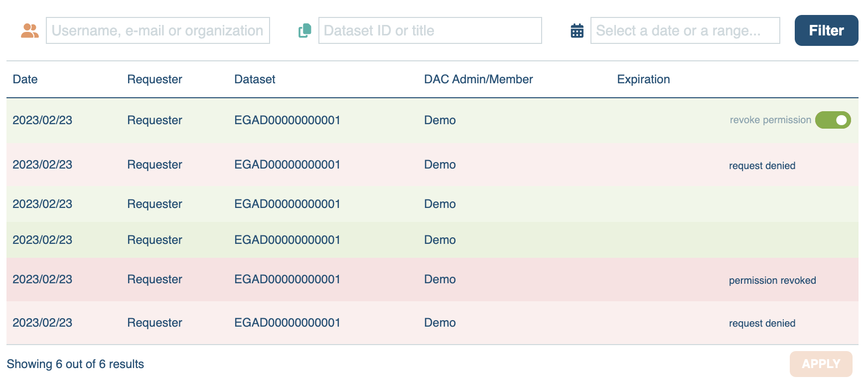
Task: Open the date or range picker field
Action: (x=685, y=31)
